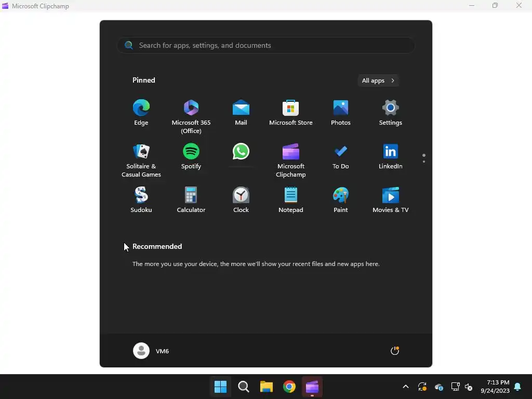532x399 pixels.
Task: Launch the Sudoku game
Action: [141, 200]
